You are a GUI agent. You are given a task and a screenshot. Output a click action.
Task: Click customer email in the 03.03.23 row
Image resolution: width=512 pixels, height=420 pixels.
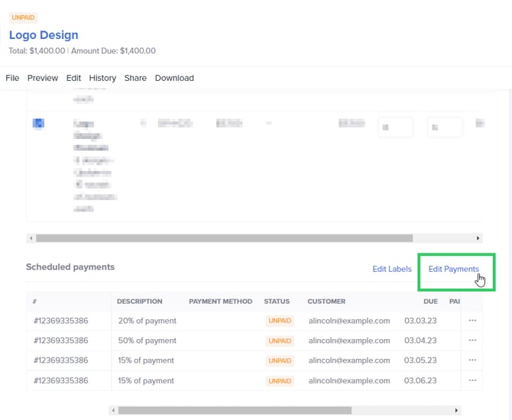tap(349, 321)
